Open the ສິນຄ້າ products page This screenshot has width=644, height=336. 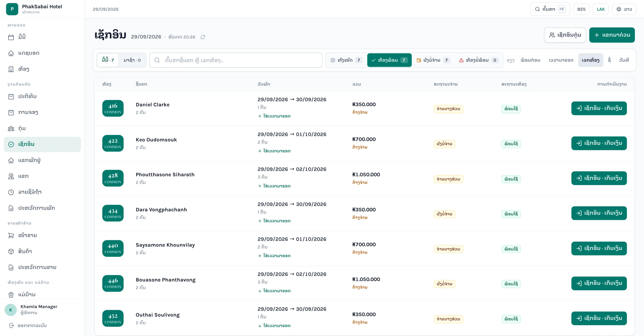(x=42, y=251)
